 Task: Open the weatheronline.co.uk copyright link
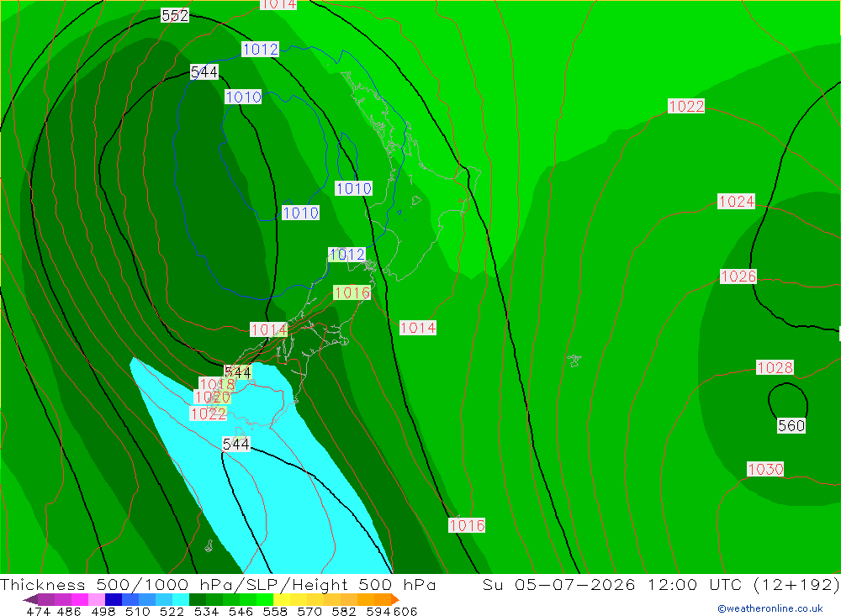coord(770,608)
